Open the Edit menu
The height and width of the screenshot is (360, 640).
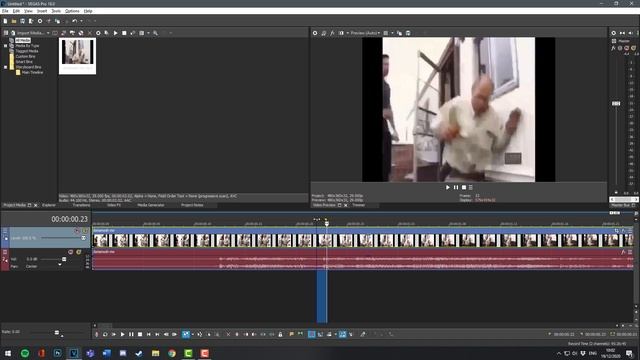[x=16, y=11]
